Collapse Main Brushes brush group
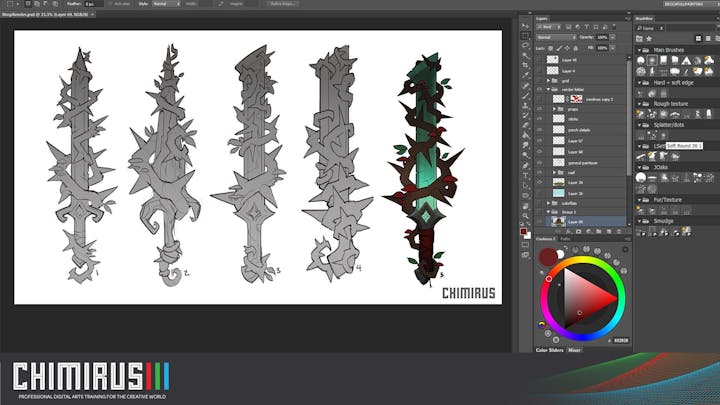The width and height of the screenshot is (720, 405). (x=639, y=50)
